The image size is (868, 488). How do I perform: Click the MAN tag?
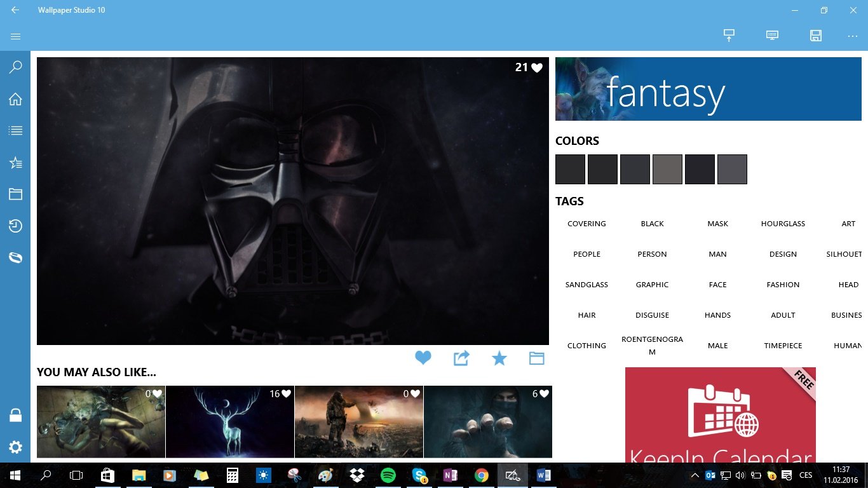point(717,254)
